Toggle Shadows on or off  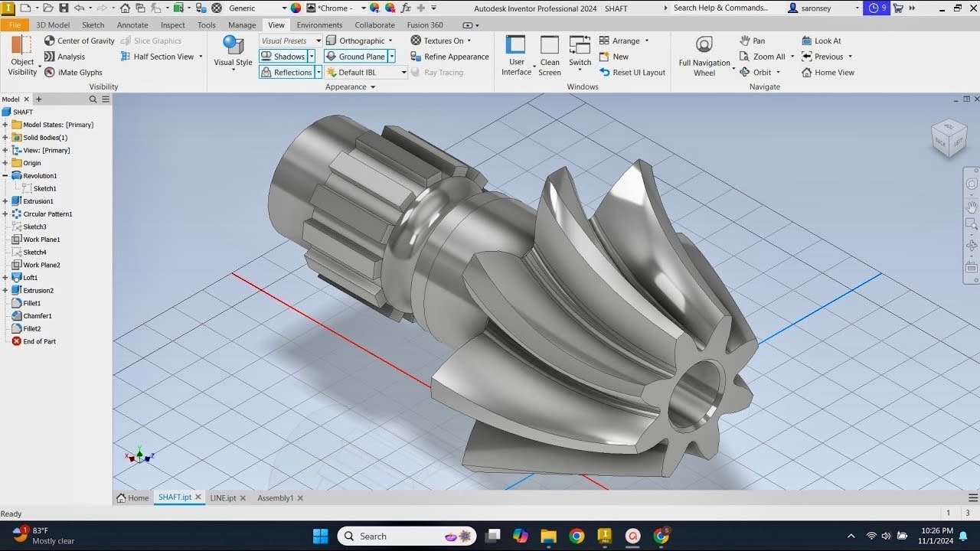coord(283,57)
